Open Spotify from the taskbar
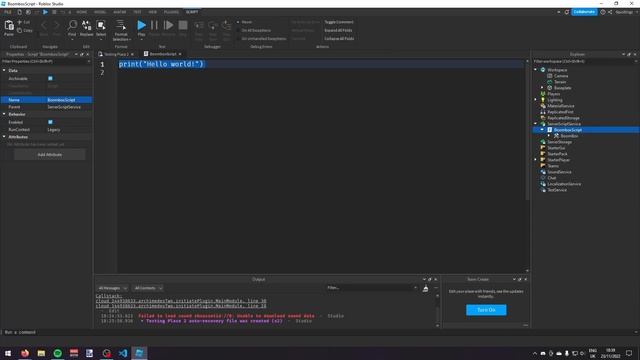The width and height of the screenshot is (640, 360). (x=58, y=353)
